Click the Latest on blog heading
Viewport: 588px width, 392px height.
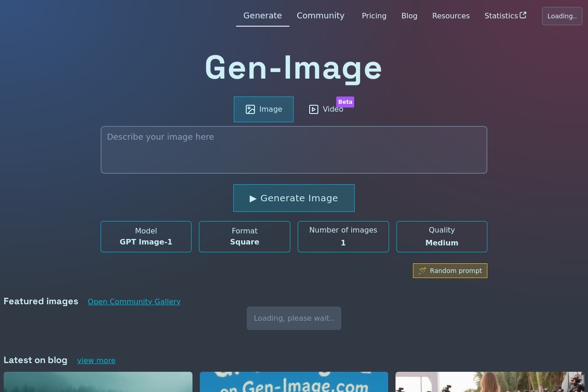pyautogui.click(x=35, y=360)
